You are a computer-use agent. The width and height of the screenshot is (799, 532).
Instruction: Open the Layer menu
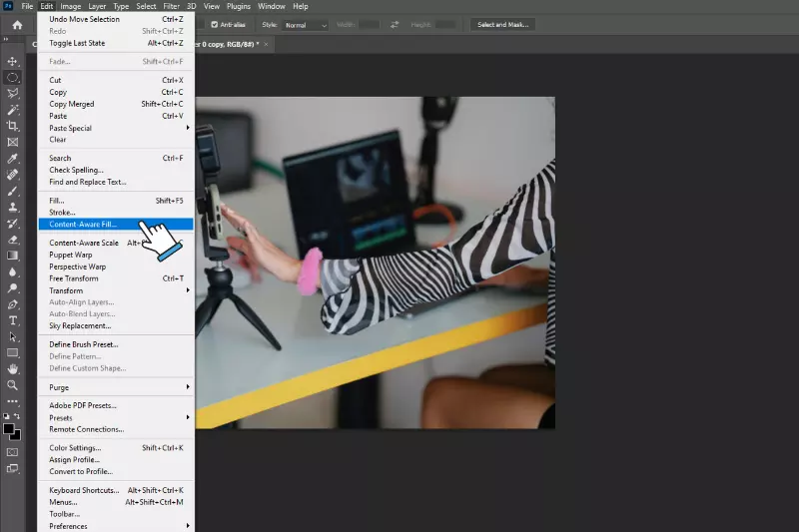pyautogui.click(x=97, y=6)
